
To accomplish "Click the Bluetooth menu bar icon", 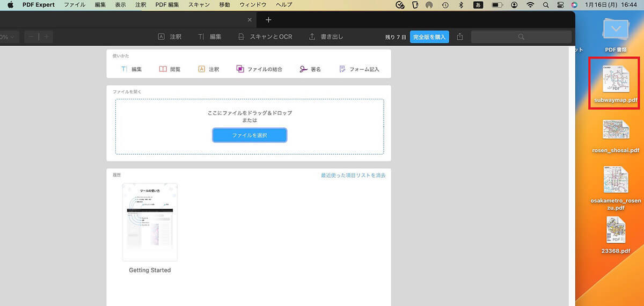I will click(x=460, y=5).
